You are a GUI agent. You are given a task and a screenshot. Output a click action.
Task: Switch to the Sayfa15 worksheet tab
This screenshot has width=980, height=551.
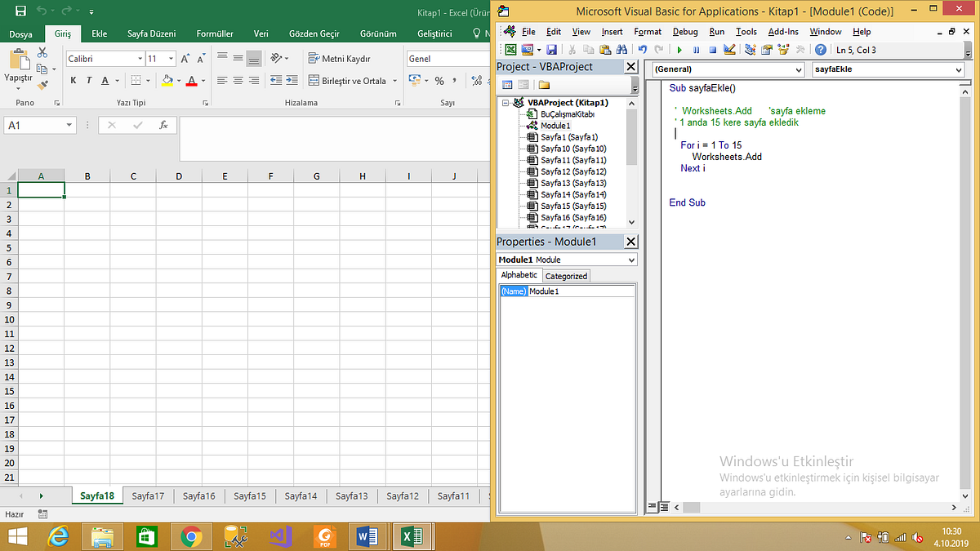click(x=249, y=495)
